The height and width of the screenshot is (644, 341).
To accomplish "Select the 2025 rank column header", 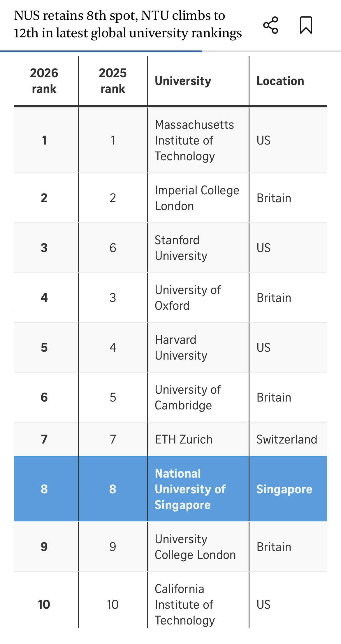I will click(113, 81).
